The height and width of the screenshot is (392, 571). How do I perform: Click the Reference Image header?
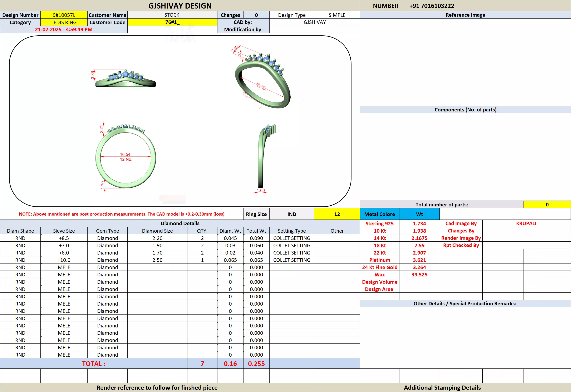tap(465, 15)
